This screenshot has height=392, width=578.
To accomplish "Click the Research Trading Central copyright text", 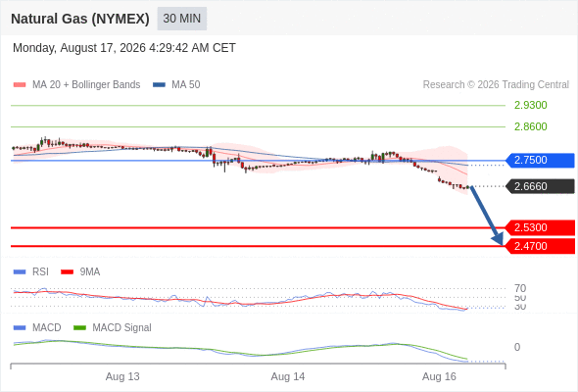I will [x=496, y=85].
